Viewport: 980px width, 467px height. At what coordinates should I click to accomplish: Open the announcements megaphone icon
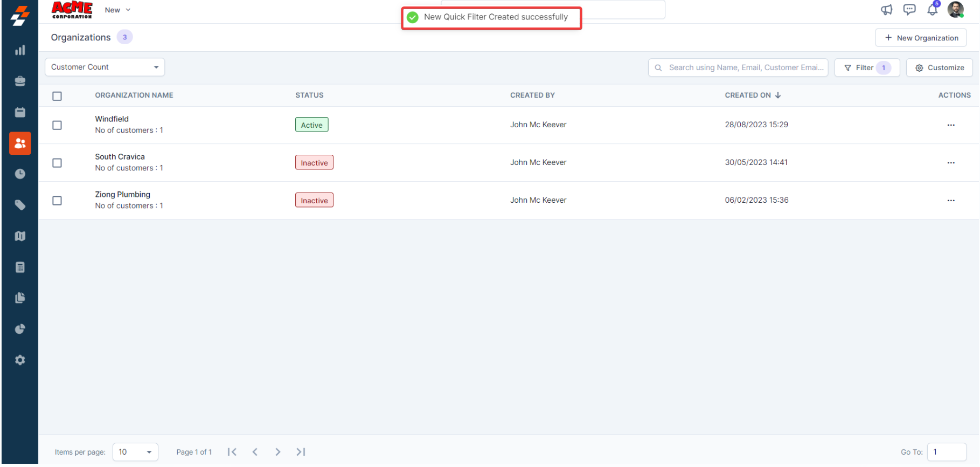[886, 10]
